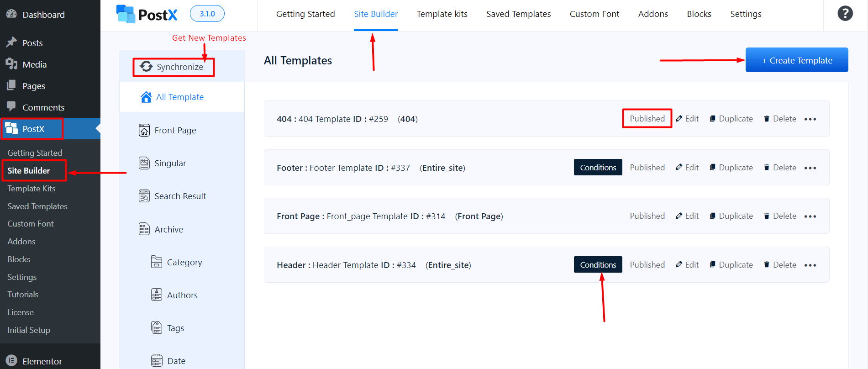Duplicate the Footer template
This screenshot has height=369, width=868.
(731, 168)
